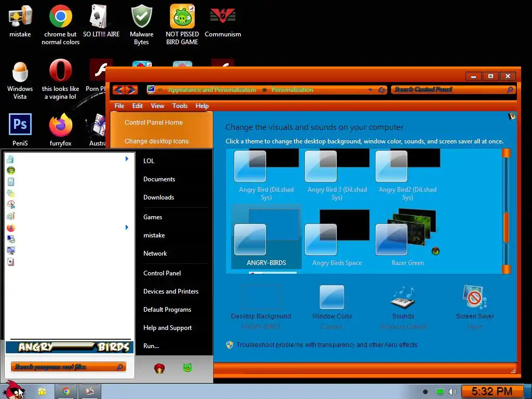Click the green pig button in Start menu
532x399 pixels.
187,367
